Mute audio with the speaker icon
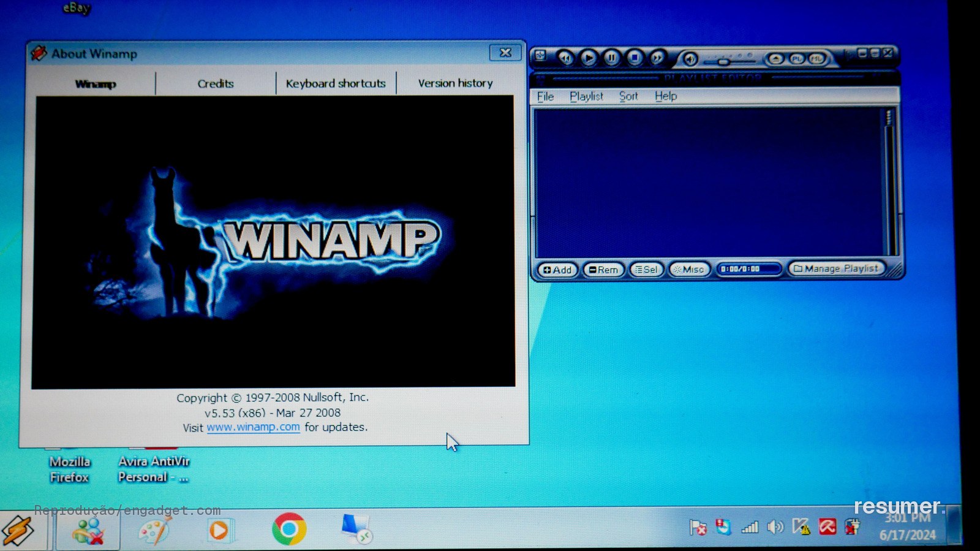This screenshot has width=980, height=551. [690, 59]
